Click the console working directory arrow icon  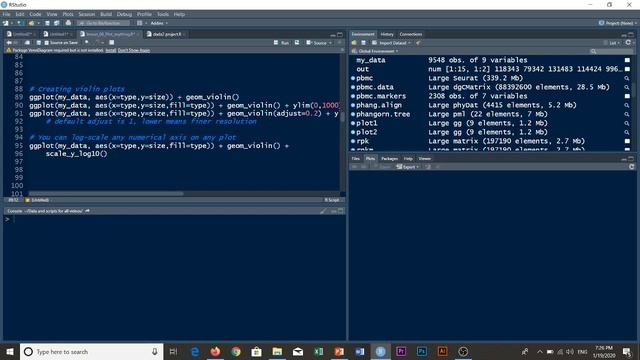[87, 211]
